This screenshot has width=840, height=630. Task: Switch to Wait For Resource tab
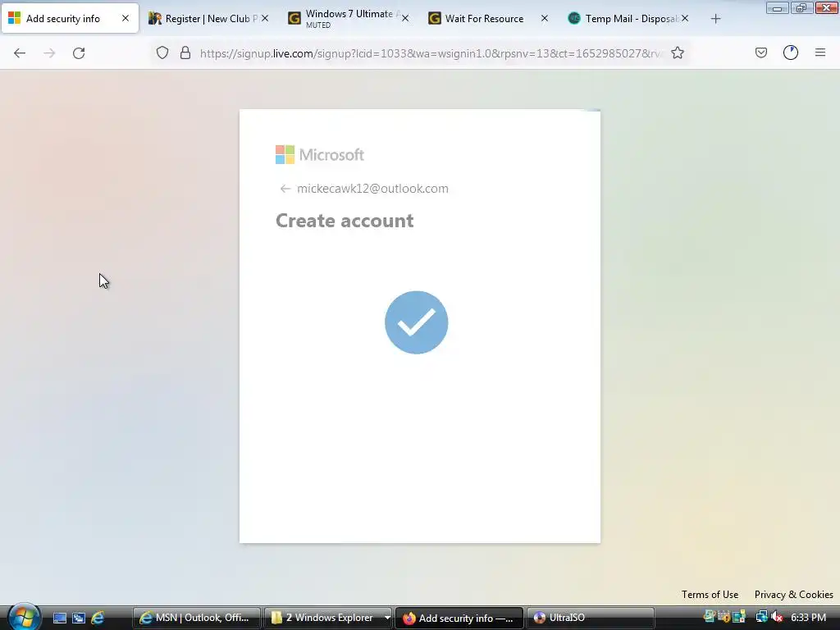(488, 19)
